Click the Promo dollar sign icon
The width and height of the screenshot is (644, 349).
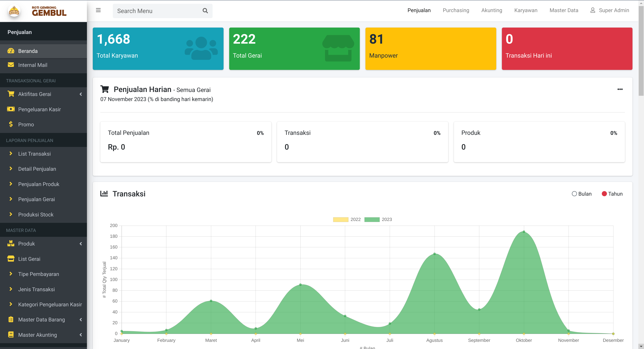point(11,124)
